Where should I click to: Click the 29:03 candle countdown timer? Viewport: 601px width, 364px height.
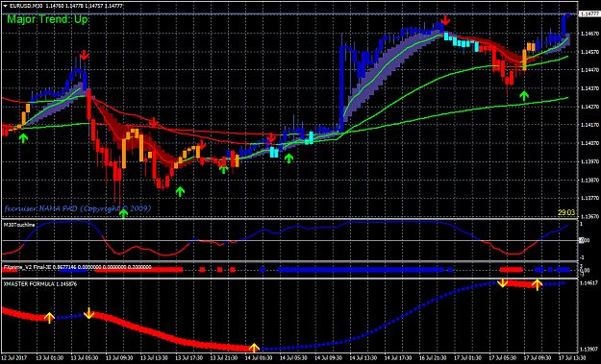click(x=566, y=212)
